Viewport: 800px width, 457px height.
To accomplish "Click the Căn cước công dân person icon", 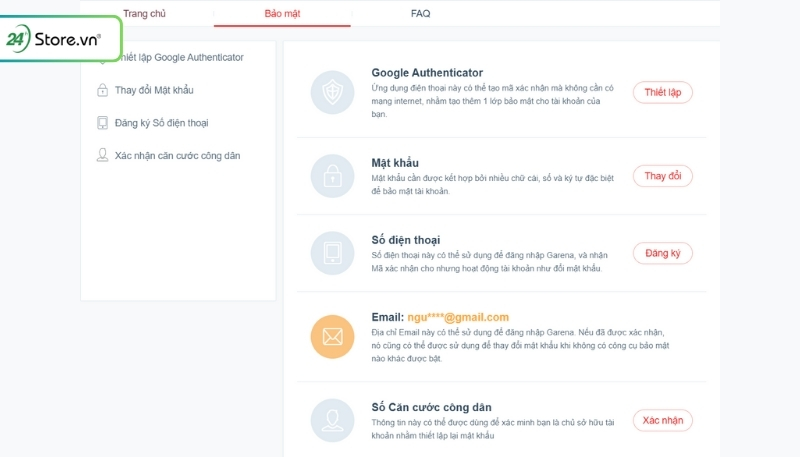I will point(330,420).
